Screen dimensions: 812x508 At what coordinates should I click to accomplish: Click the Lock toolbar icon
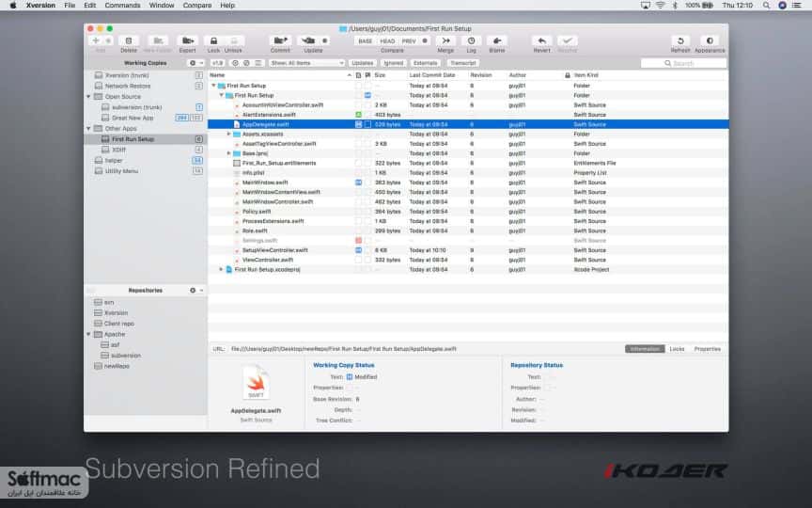coord(213,40)
